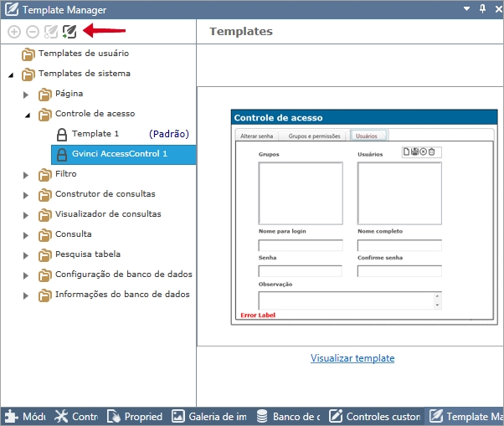Click the pin icon in the title bar

(482, 8)
